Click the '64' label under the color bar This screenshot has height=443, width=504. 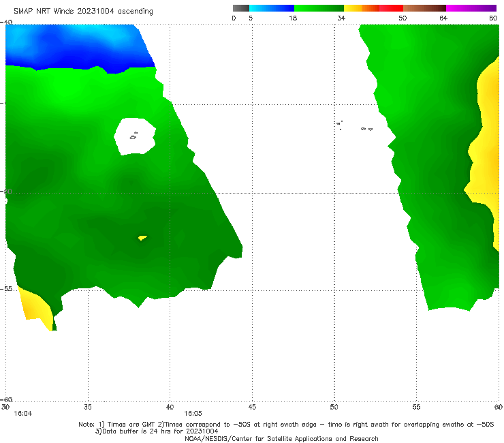(443, 18)
